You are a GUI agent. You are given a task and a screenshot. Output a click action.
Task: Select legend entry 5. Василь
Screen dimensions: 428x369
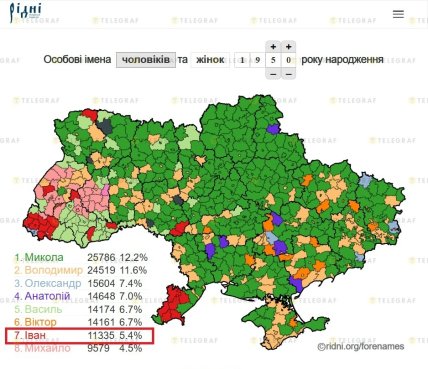[x=38, y=309]
